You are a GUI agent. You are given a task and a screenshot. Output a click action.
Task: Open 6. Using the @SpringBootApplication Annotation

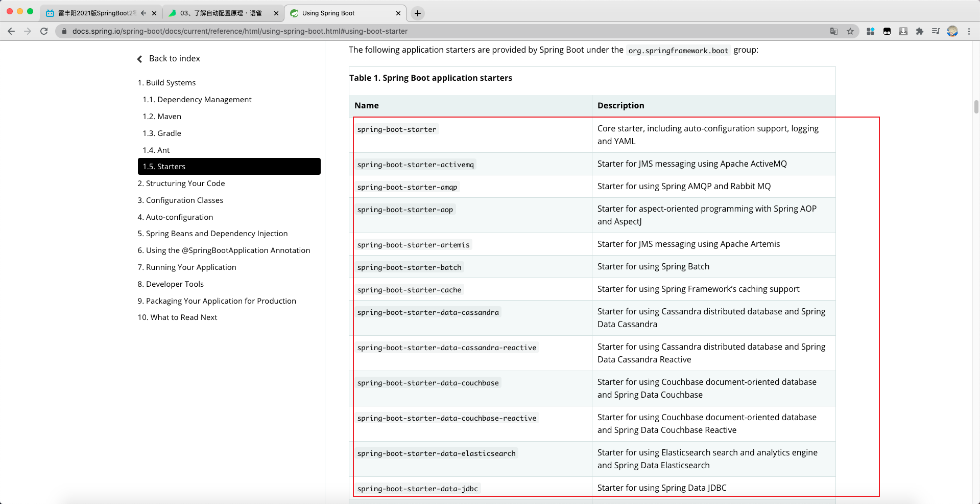pos(224,250)
